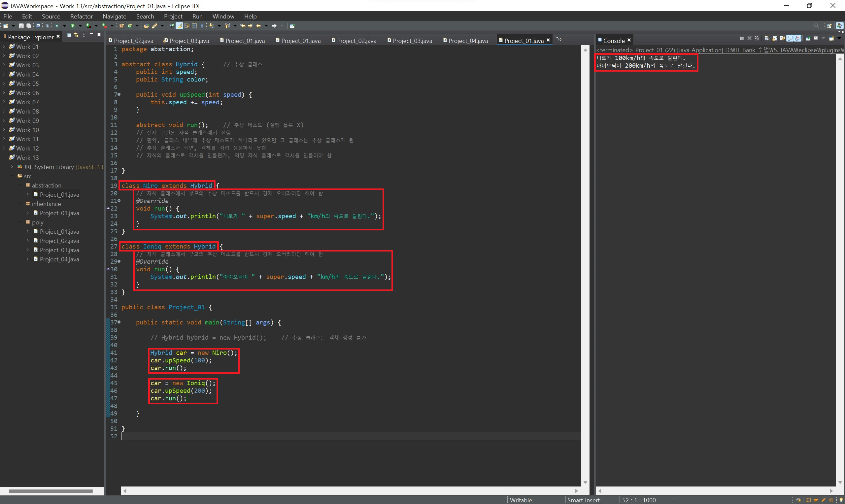Click Pin Console icon
The image size is (845, 504).
pos(808,38)
